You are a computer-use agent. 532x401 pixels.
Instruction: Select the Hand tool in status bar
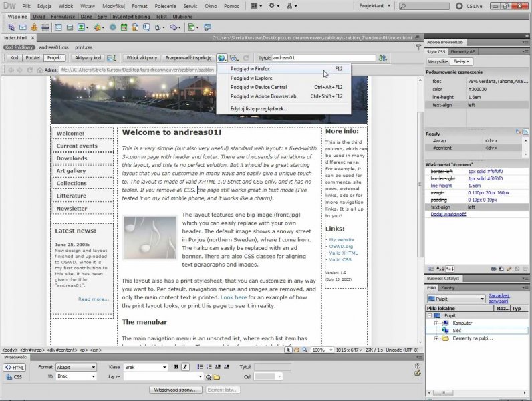point(296,350)
